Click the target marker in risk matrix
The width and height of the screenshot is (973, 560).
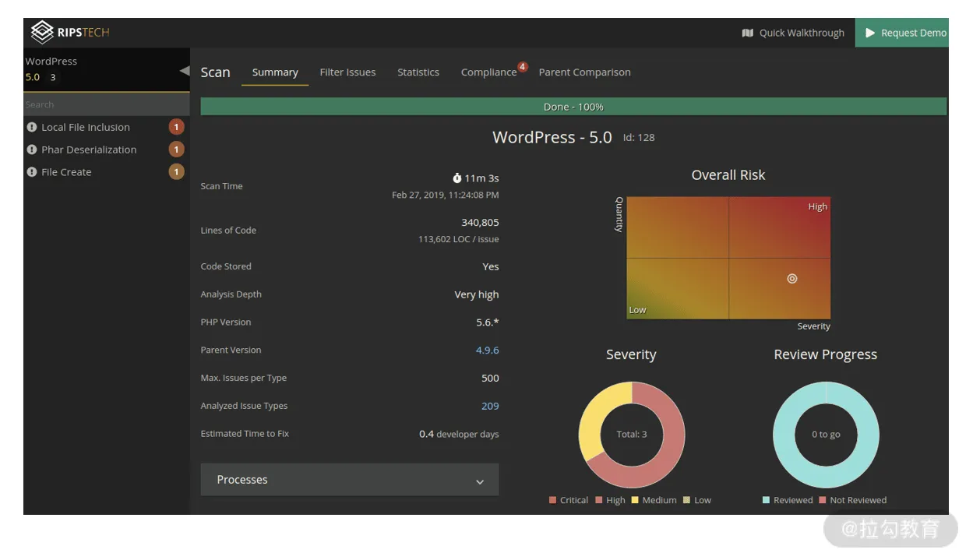coord(792,278)
